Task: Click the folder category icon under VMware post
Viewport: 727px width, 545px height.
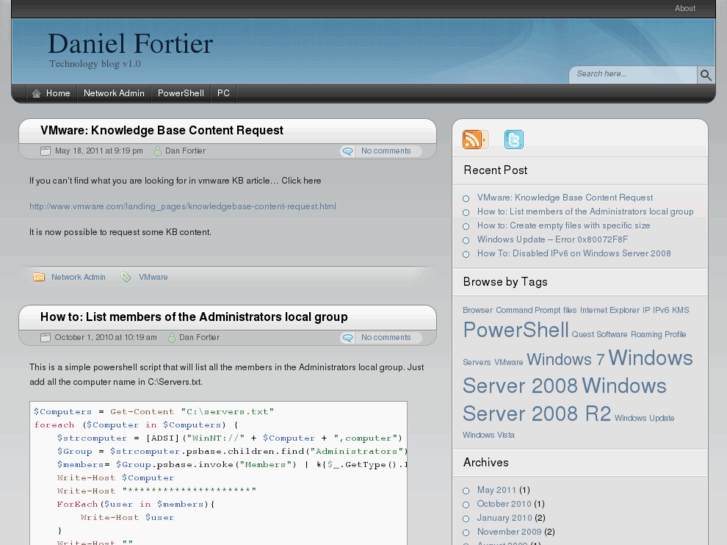Action: [39, 277]
